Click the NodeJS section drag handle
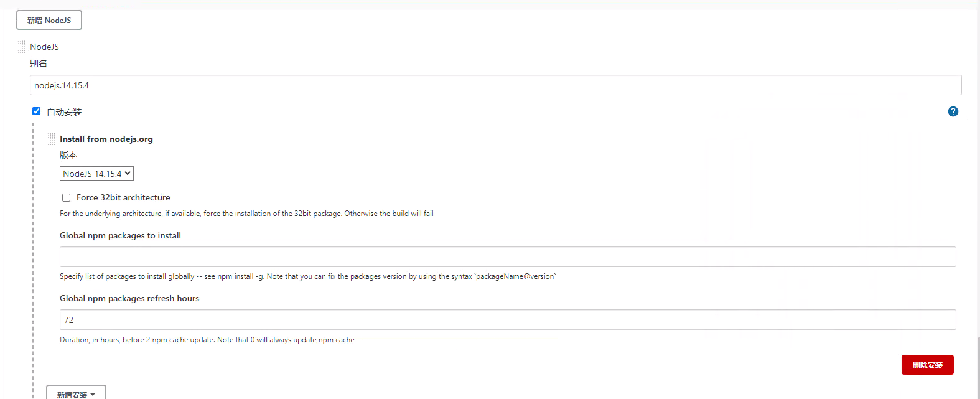 tap(22, 47)
